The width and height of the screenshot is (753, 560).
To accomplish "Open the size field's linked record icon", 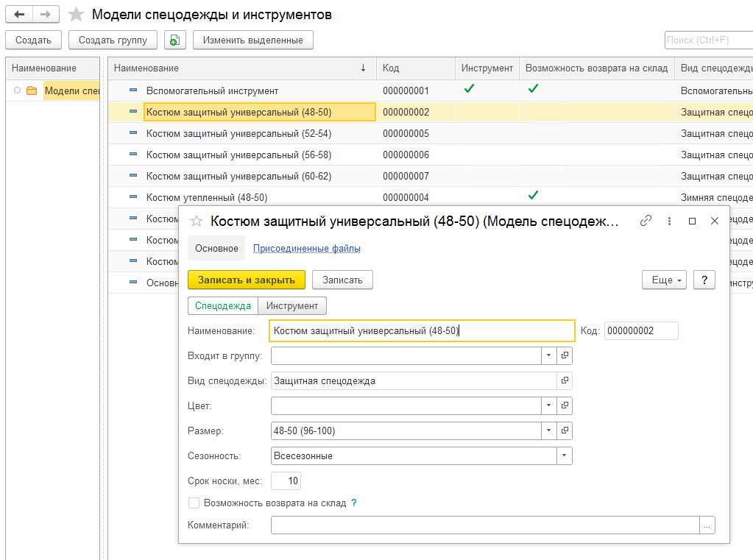I will 565,431.
